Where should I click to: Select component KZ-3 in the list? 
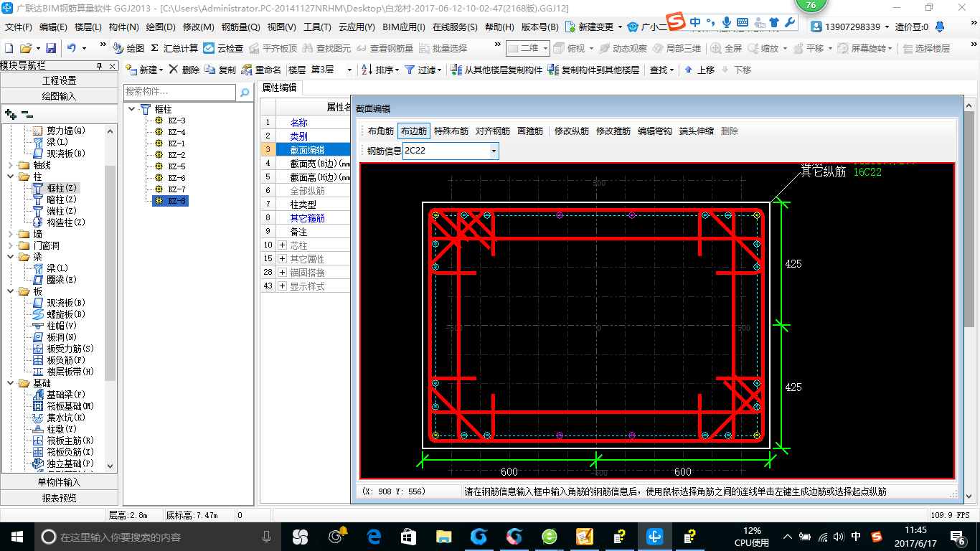tap(171, 121)
